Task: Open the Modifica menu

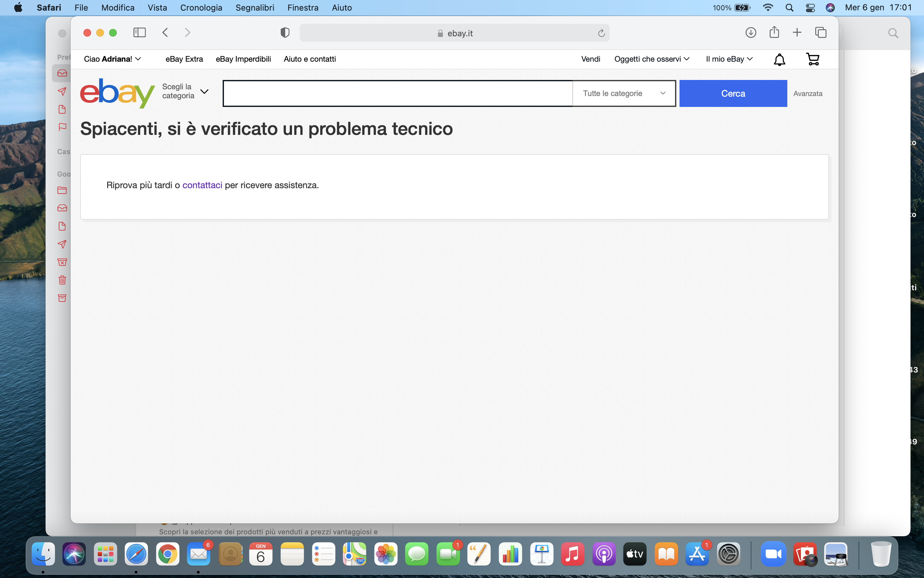Action: click(x=118, y=8)
